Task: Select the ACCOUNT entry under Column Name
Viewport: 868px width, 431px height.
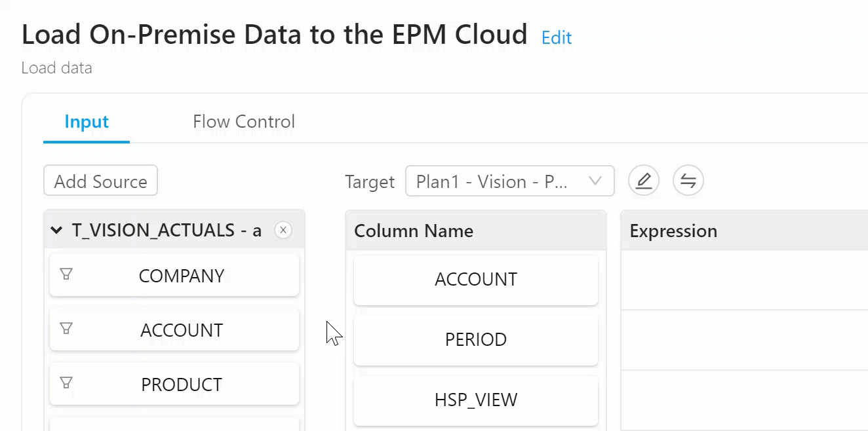Action: [476, 279]
